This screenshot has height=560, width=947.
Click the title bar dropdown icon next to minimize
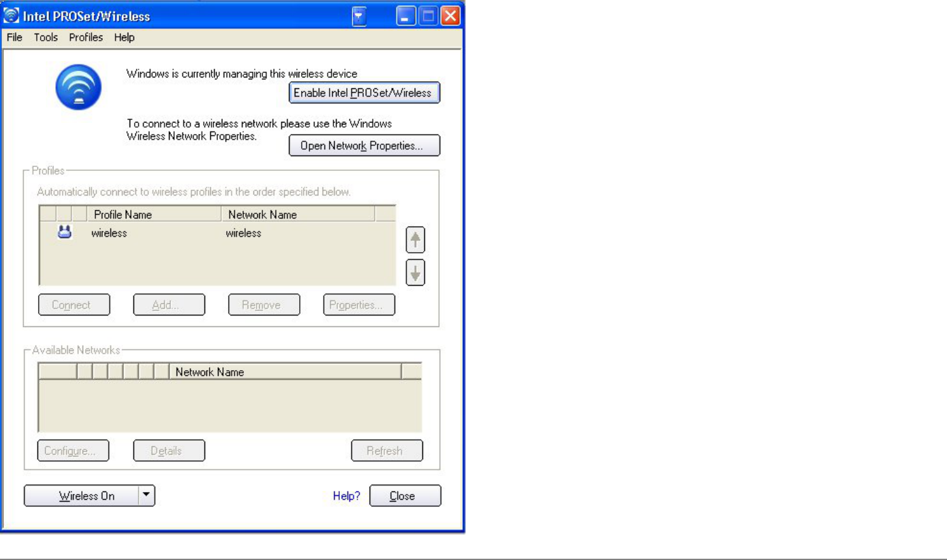tap(359, 16)
